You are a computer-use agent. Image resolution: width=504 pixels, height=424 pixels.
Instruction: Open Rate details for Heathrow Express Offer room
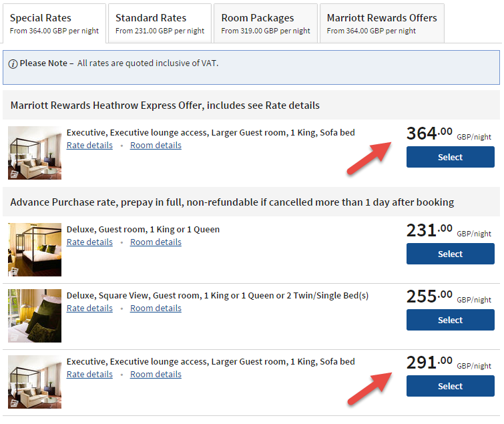coord(89,146)
